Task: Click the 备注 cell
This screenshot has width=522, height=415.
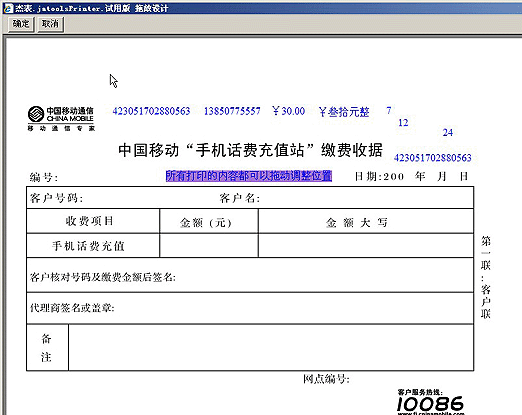Action: click(48, 347)
